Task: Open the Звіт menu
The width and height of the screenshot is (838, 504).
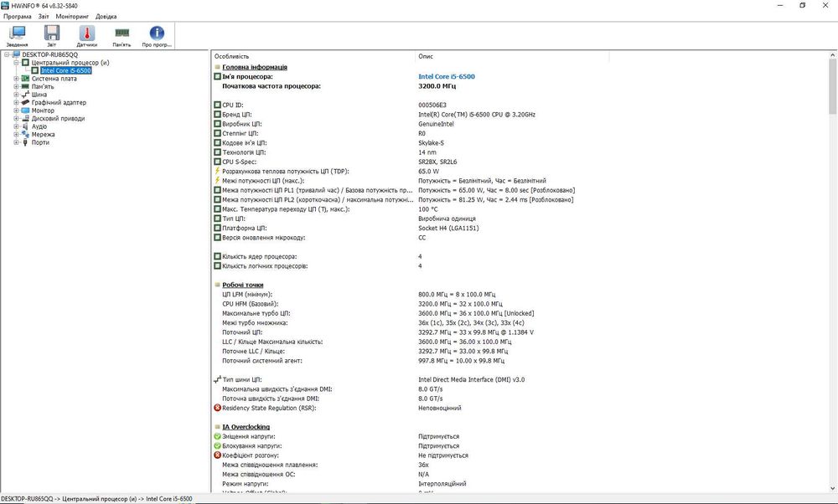Action: point(44,17)
